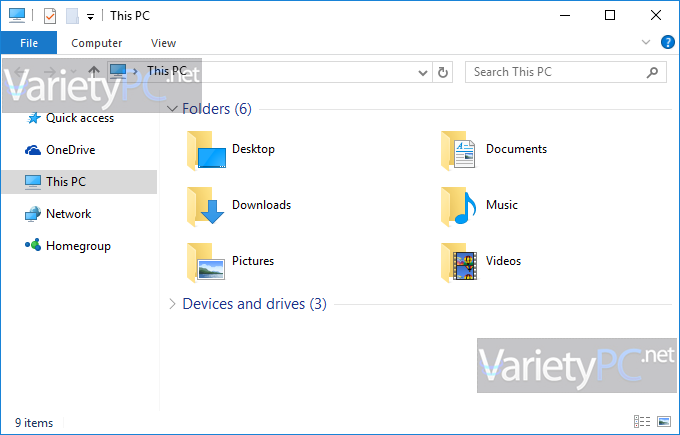
Task: Click the This PC breadcrumb in the address bar
Action: [x=167, y=71]
